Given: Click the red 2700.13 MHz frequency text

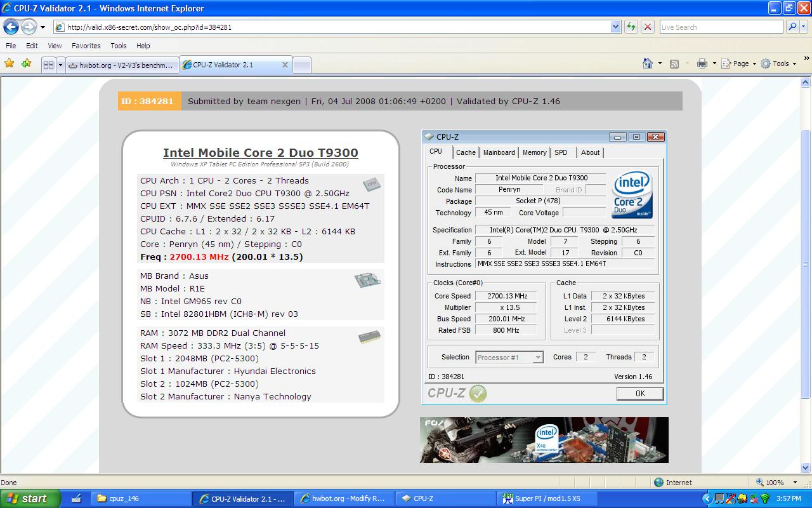Looking at the screenshot, I should click(200, 257).
